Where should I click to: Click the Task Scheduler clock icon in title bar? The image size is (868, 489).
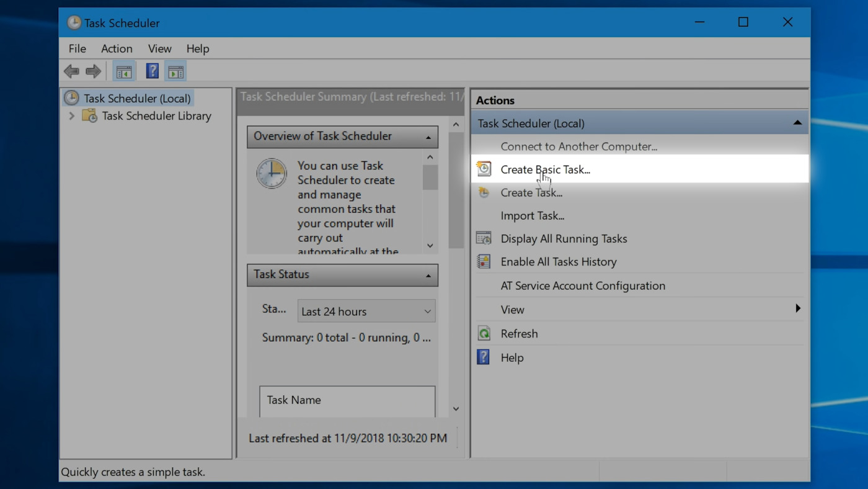[x=74, y=23]
